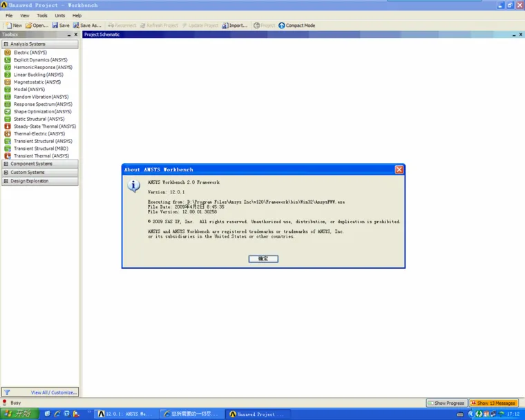
Task: Click the Show 13 Messages button
Action: pos(493,403)
